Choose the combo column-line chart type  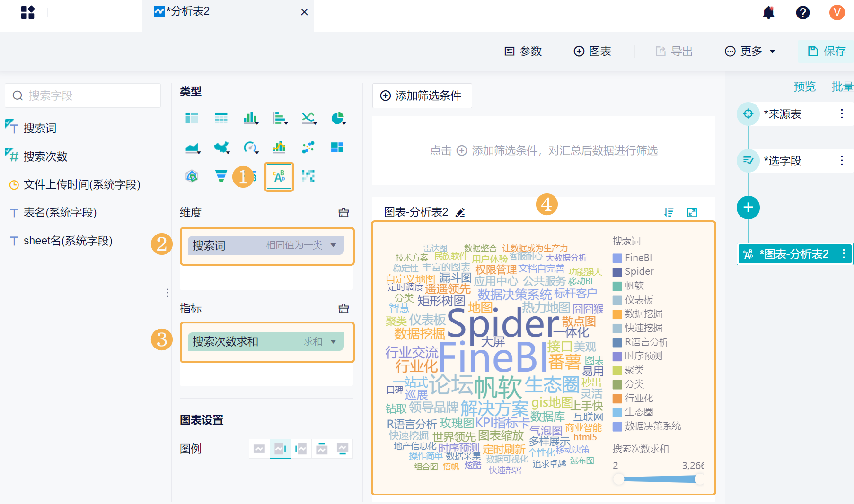(x=279, y=148)
